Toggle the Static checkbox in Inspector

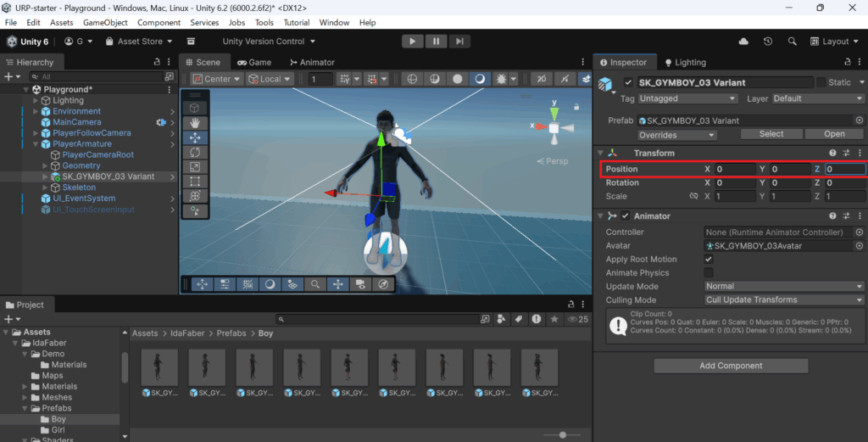821,82
